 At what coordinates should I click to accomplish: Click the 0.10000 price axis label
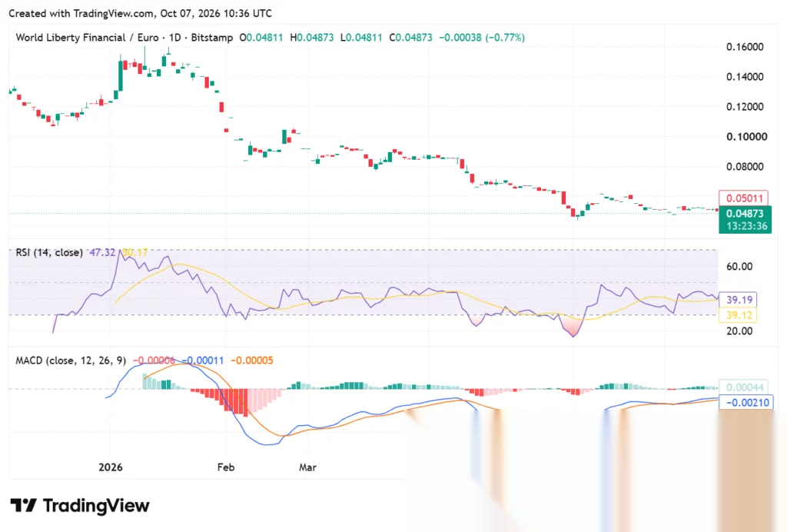tap(746, 137)
